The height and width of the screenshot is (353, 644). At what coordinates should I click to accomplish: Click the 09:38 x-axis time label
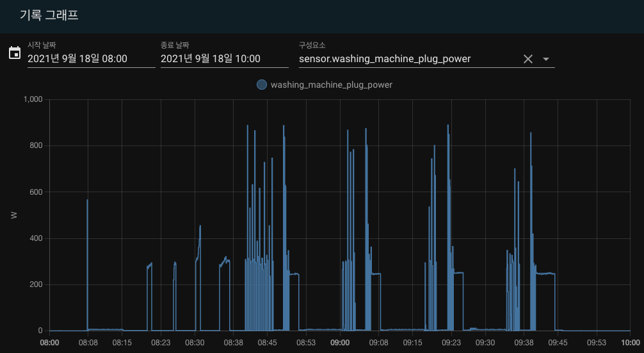coord(524,343)
